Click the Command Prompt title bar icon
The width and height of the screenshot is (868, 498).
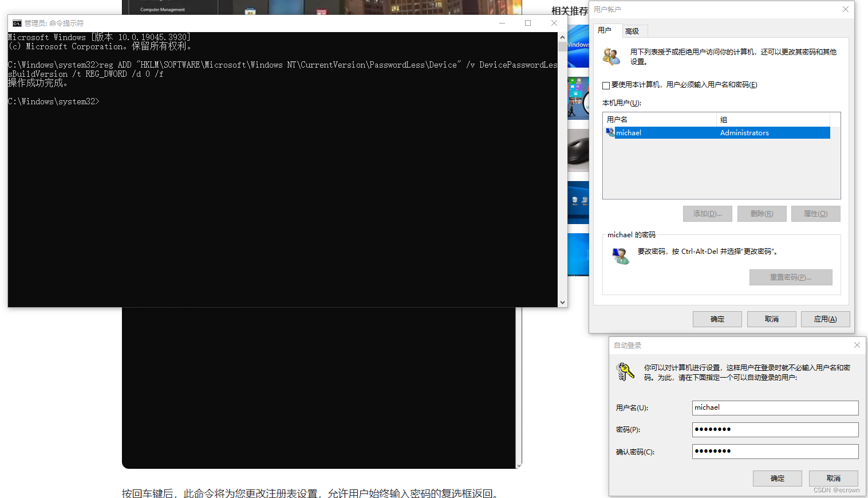[x=17, y=23]
